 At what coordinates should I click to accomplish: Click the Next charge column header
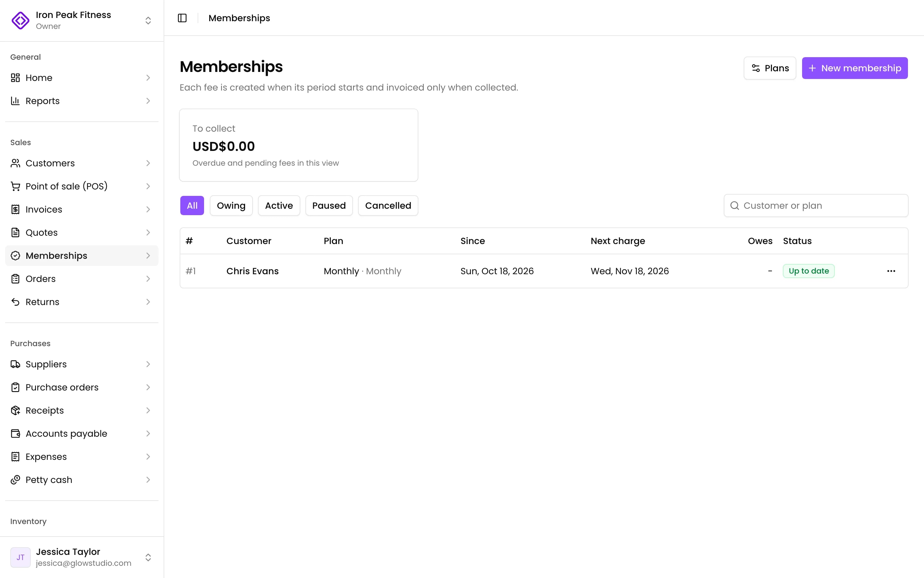[618, 241]
